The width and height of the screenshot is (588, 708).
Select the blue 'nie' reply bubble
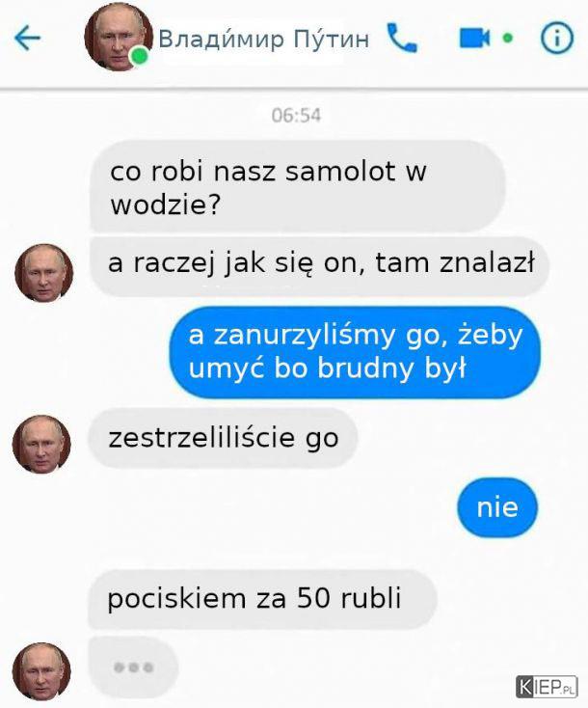point(497,507)
